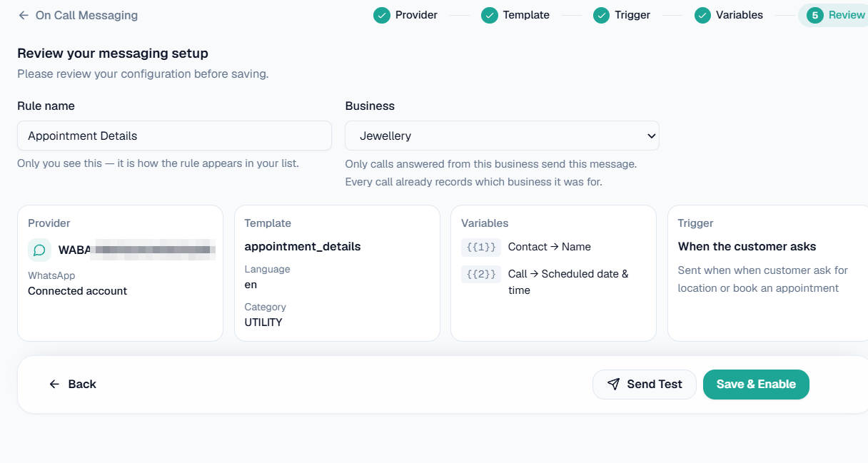868x463 pixels.
Task: Click the step 5 Review number badge
Action: pyautogui.click(x=814, y=15)
